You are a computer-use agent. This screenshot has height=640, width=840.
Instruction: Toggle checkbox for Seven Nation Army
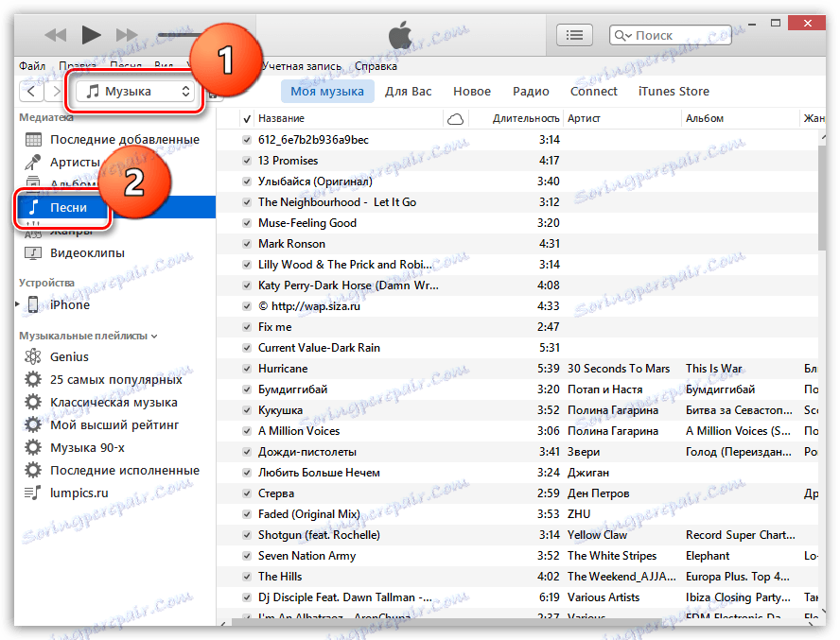point(247,556)
